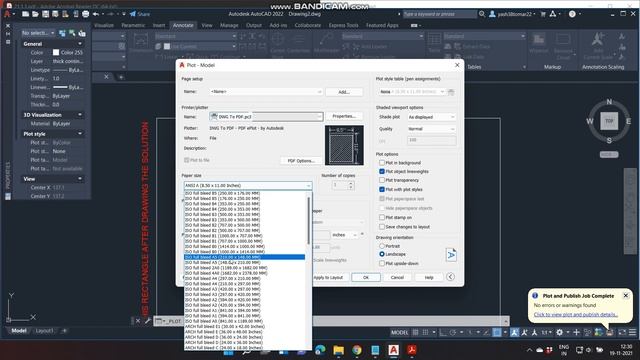Click the plot job printer icon in status bar

click(609, 332)
